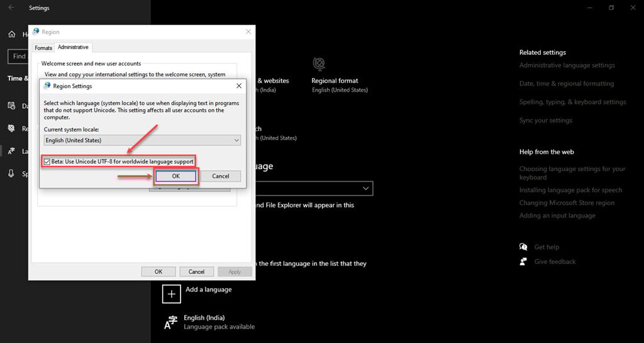Click the Settings back arrow
Viewport: 644px width, 343px height.
[x=11, y=8]
